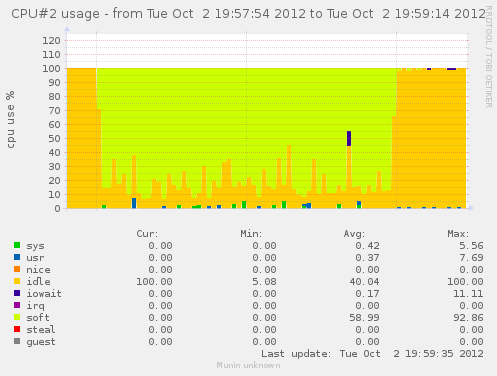
Task: Click the 'Cur:' column header
Action: (x=147, y=234)
